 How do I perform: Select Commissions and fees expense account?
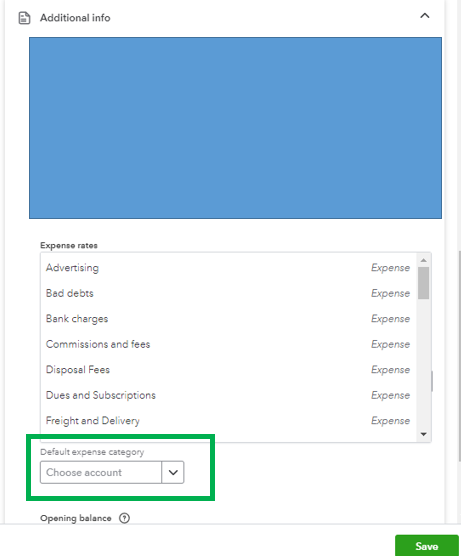228,344
